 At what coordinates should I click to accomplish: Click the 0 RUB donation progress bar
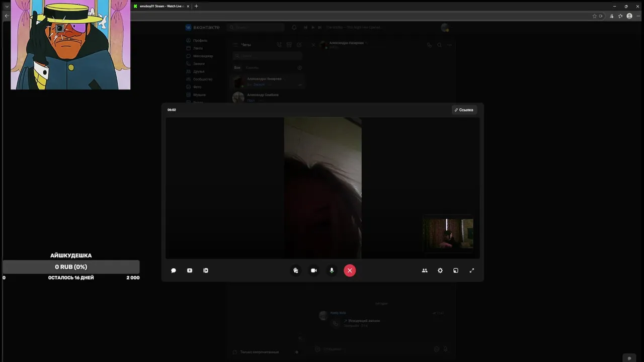pyautogui.click(x=71, y=267)
